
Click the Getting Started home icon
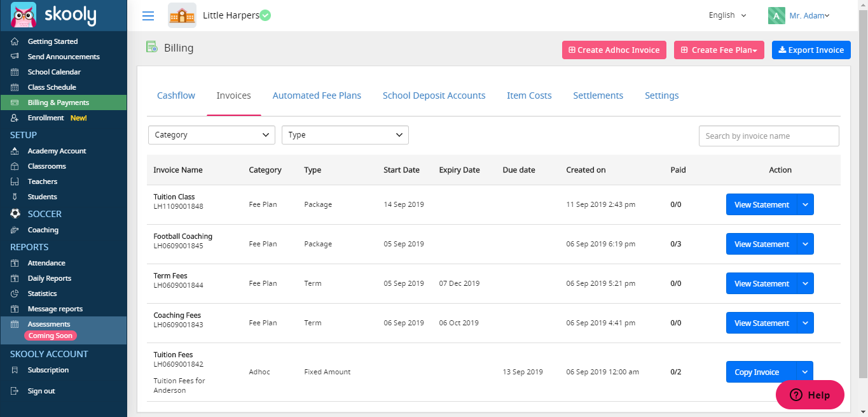15,41
